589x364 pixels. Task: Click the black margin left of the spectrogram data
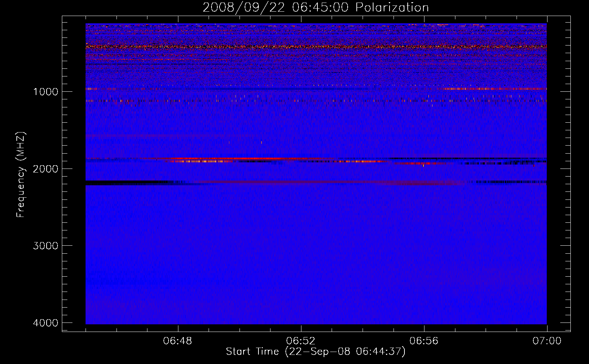point(74,175)
